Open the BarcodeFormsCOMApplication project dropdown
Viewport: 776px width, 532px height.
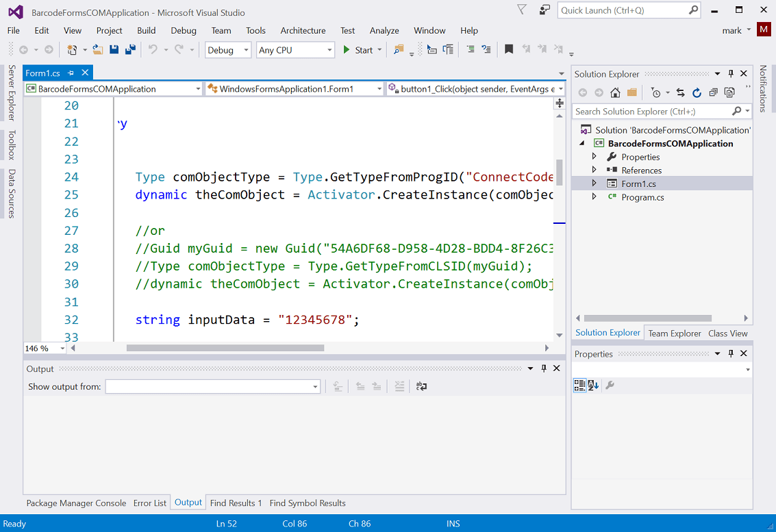[x=113, y=89]
